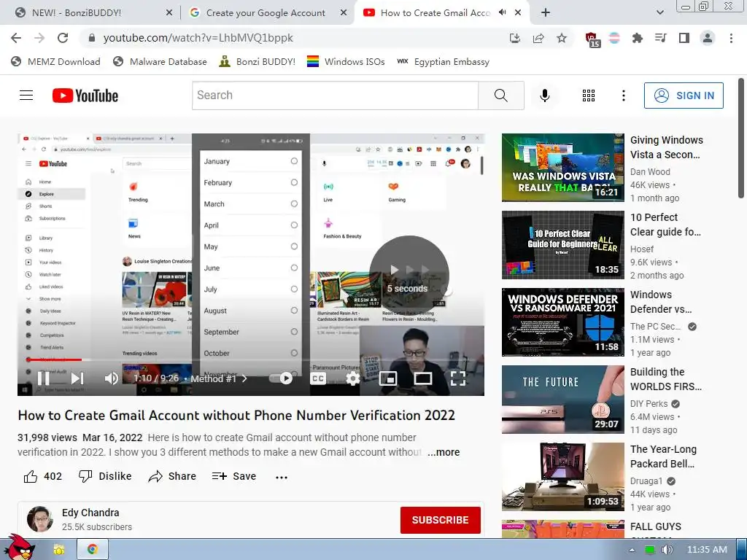The image size is (747, 560).
Task: Mute the video volume speaker
Action: 111,378
